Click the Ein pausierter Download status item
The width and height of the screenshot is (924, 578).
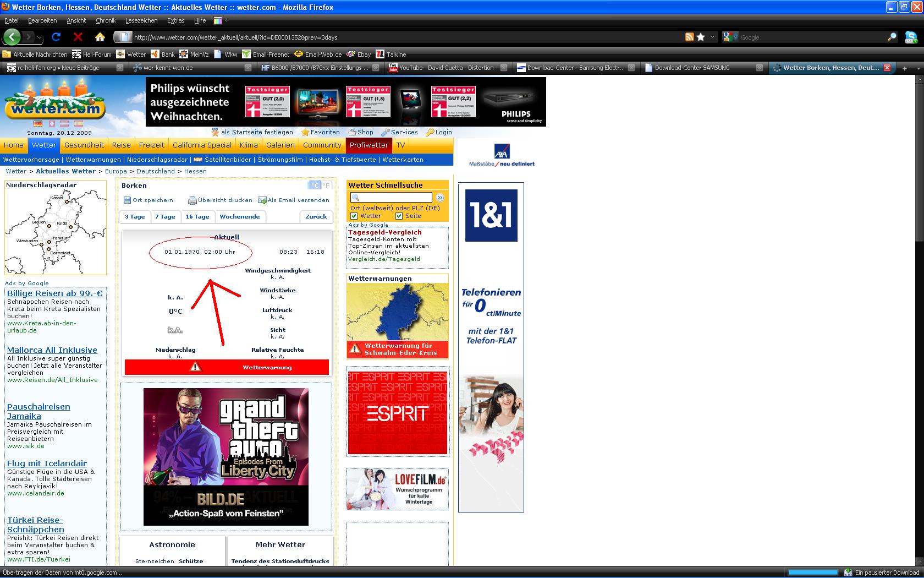[x=882, y=572]
